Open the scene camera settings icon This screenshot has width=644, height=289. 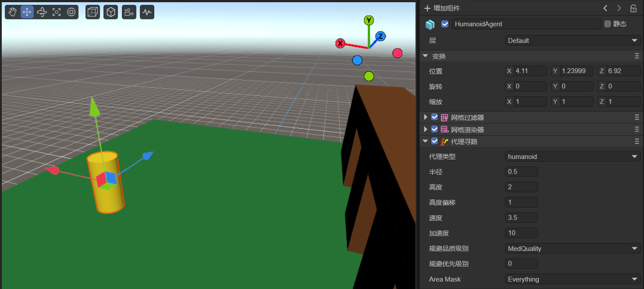tap(128, 12)
